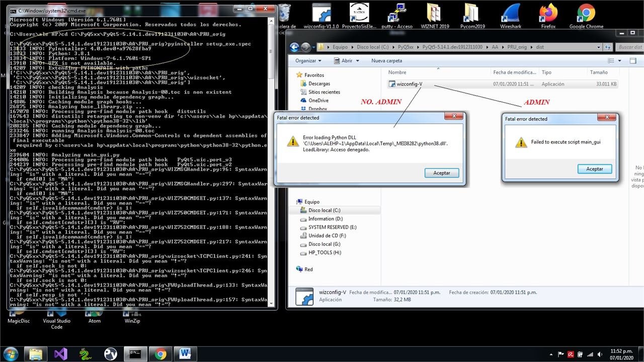Open the Windows Start menu
Screen dimensions: 644x362
[11, 353]
